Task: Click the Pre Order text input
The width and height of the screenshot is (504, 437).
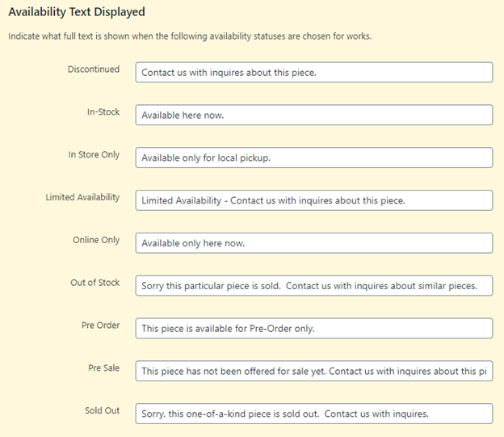Action: [x=313, y=328]
